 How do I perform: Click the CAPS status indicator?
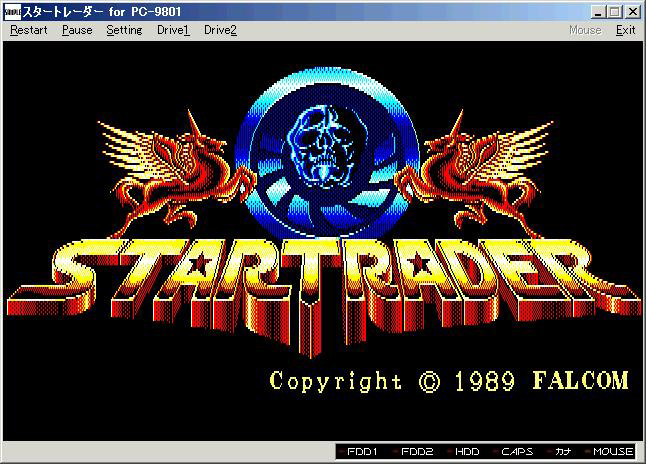coord(513,452)
